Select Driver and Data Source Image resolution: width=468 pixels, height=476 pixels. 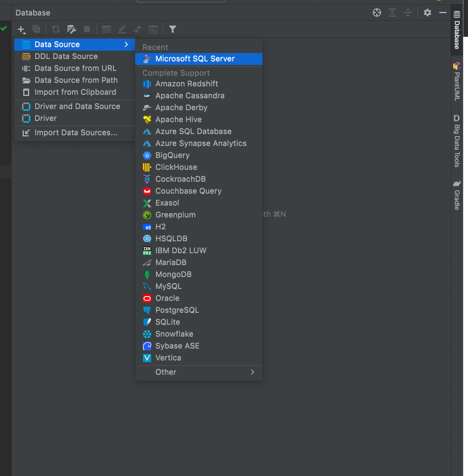(74, 106)
